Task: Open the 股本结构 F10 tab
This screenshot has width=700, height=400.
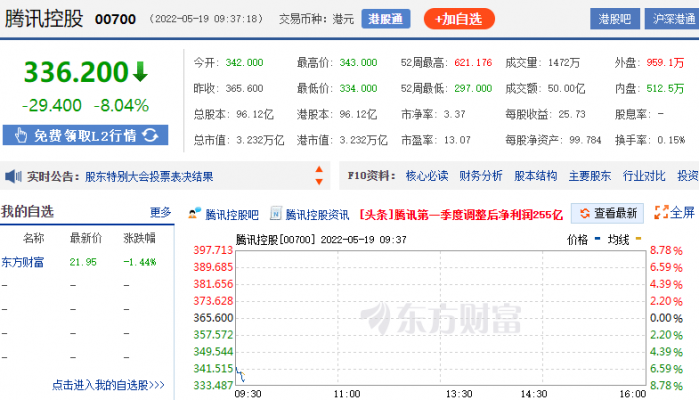Action: (x=535, y=176)
